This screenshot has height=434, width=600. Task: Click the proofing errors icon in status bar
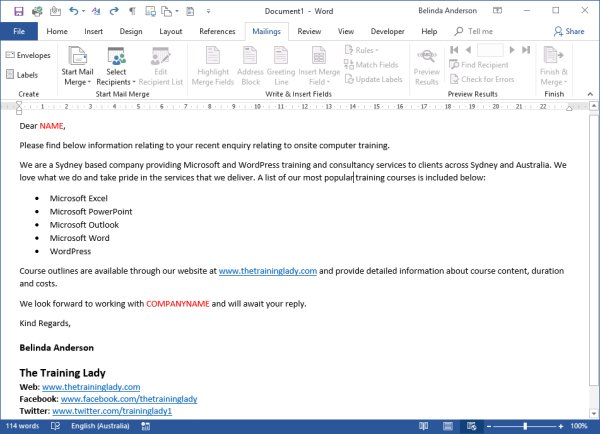coord(55,426)
